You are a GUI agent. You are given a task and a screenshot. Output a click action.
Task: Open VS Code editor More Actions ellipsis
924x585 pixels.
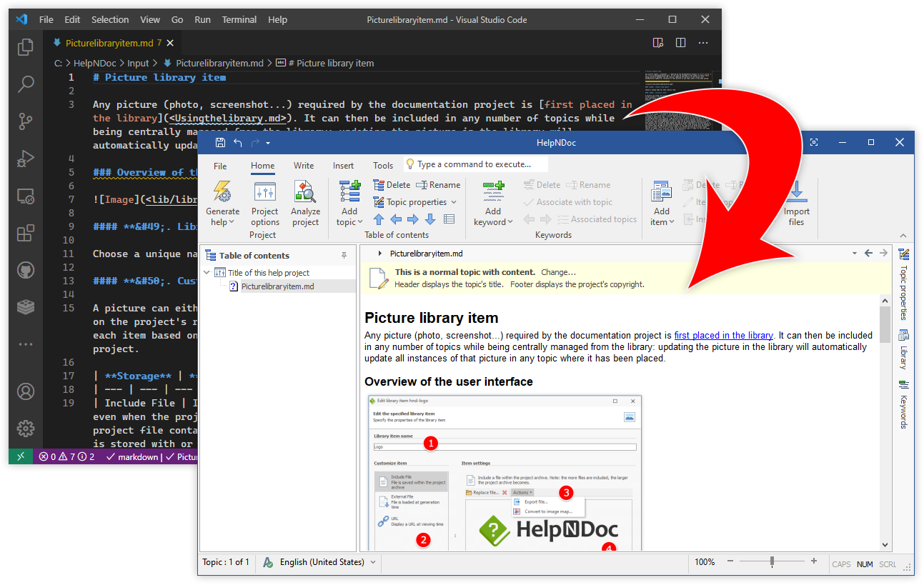pyautogui.click(x=703, y=43)
